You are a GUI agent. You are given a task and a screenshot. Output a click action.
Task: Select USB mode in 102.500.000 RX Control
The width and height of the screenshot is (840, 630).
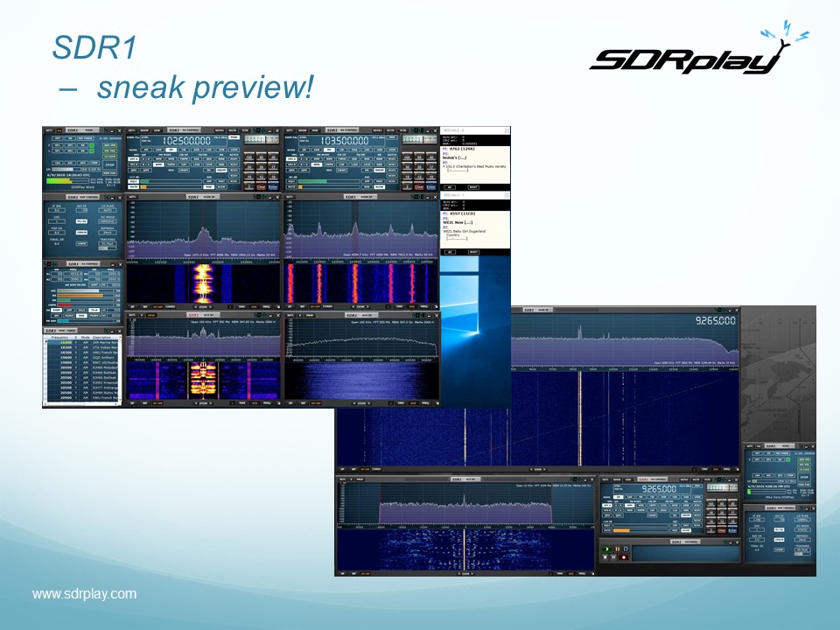pos(221,150)
